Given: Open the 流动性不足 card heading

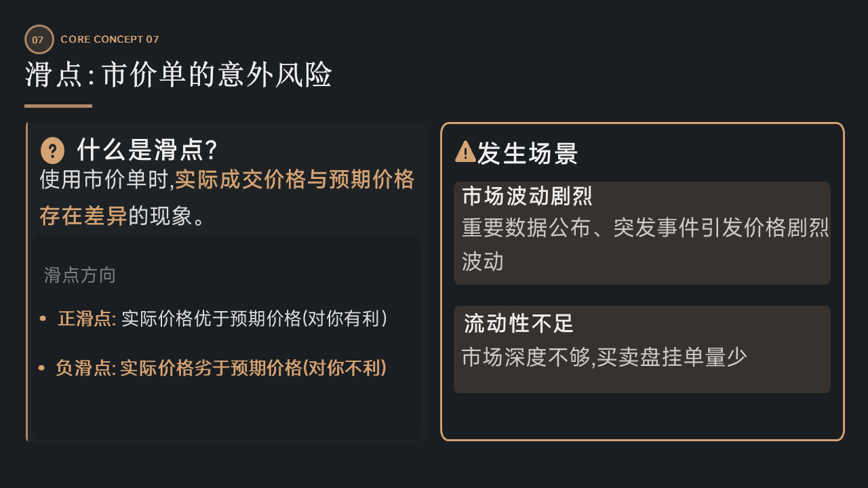Looking at the screenshot, I should tap(519, 323).
